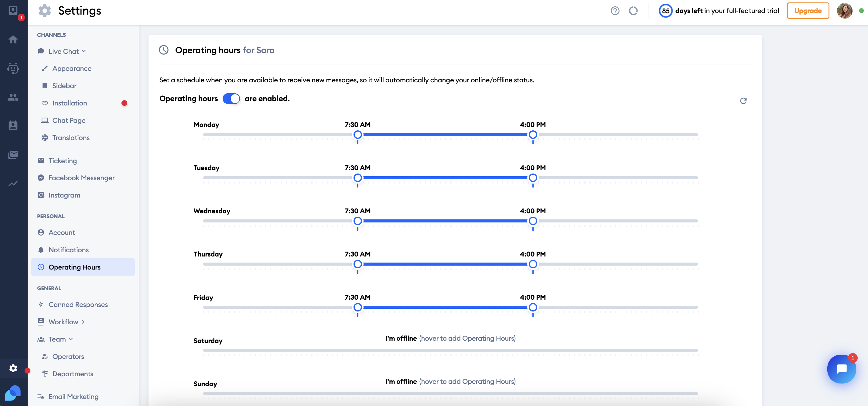Click the sync/refresh icon next to help
868x406 pixels.
[633, 10]
